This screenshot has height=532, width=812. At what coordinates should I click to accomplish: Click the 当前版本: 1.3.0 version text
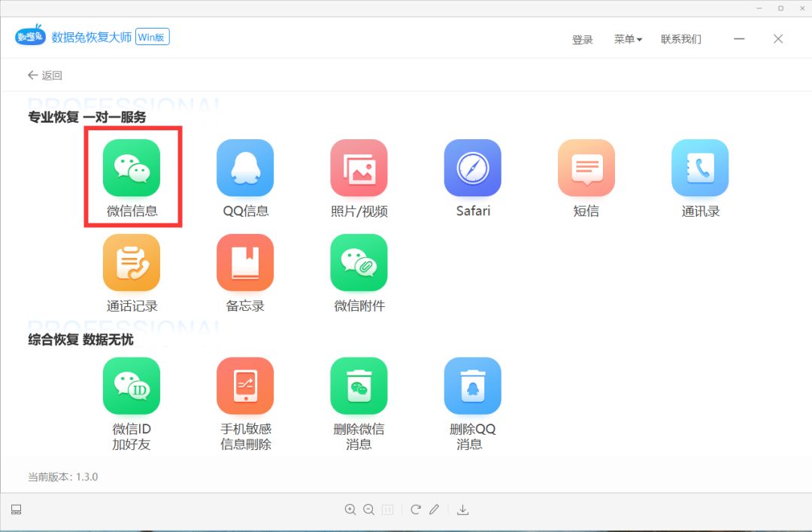tap(62, 477)
